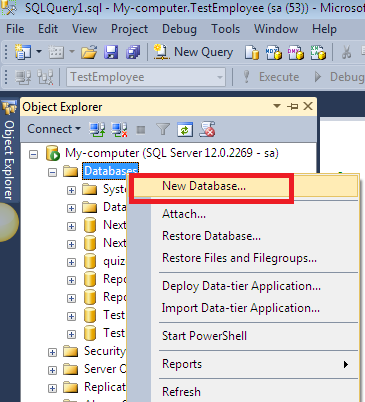
Task: Click the DMX query icon
Action: point(296,52)
